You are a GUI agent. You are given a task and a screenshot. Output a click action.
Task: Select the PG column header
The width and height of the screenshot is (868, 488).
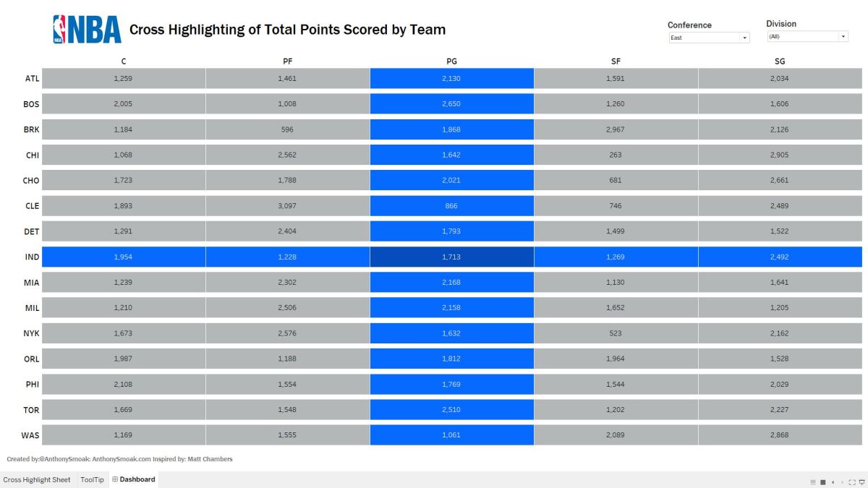coord(451,61)
